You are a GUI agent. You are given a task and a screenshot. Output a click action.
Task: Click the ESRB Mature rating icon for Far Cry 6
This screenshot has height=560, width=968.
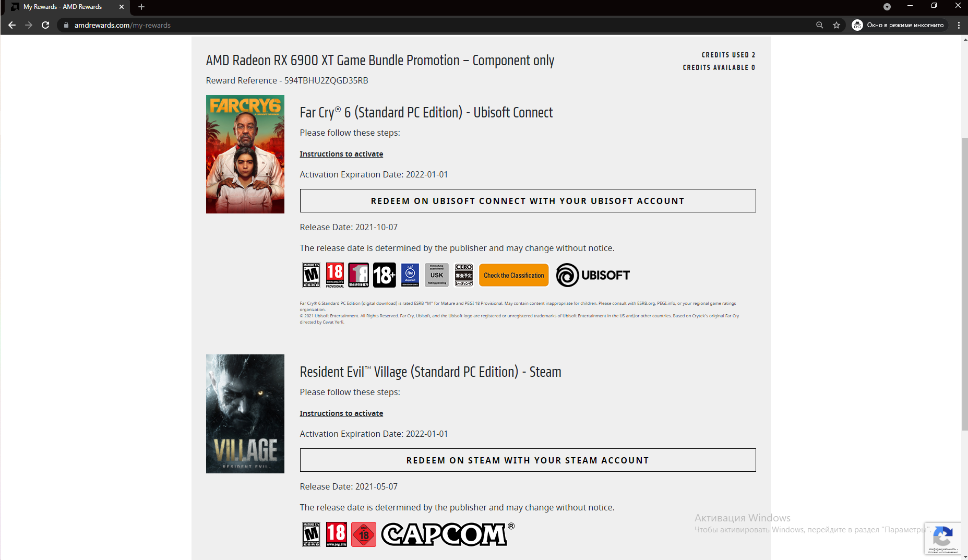[312, 275]
